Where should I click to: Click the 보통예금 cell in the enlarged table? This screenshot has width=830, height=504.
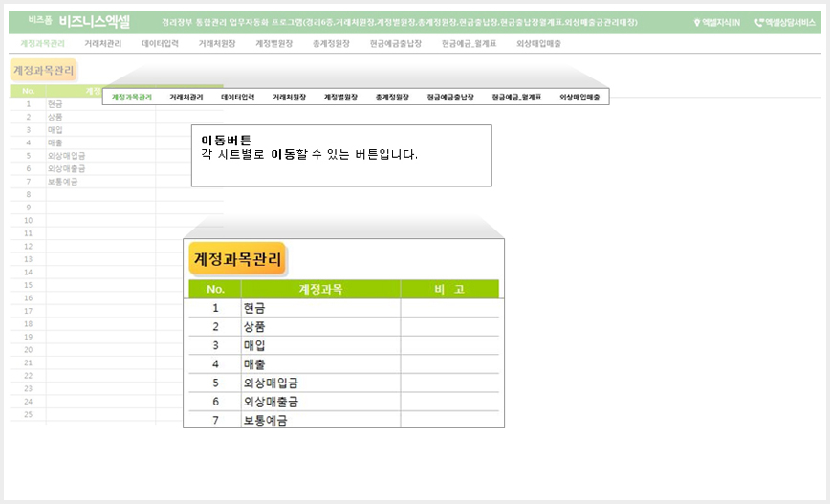point(320,420)
